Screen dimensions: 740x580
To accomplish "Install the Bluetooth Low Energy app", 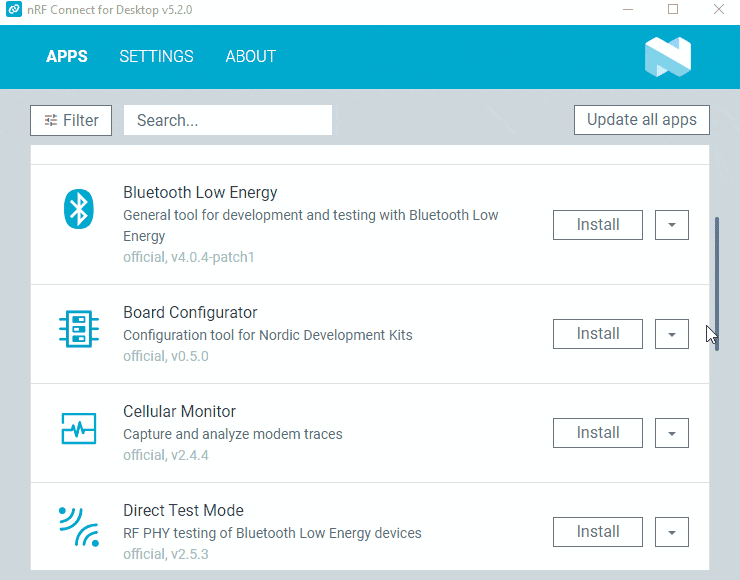I will (598, 225).
